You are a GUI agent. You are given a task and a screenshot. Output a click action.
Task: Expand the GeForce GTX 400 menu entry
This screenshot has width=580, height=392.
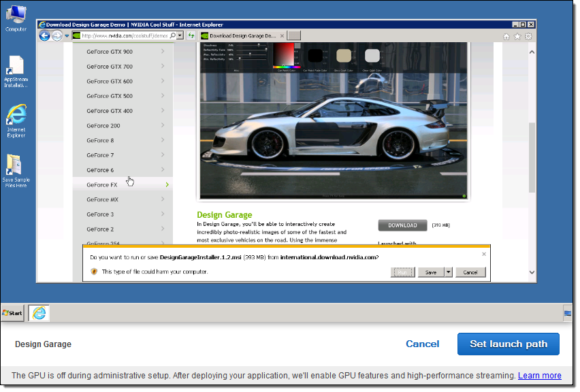pyautogui.click(x=123, y=110)
